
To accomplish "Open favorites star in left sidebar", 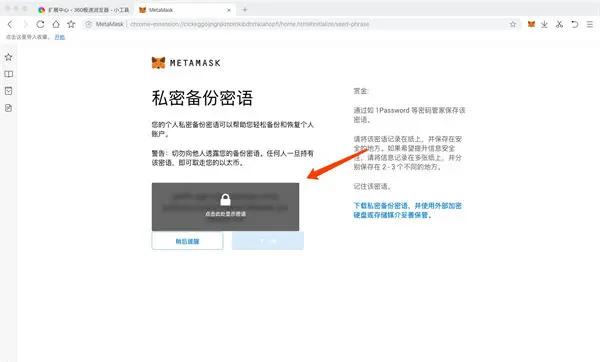I will coord(8,57).
